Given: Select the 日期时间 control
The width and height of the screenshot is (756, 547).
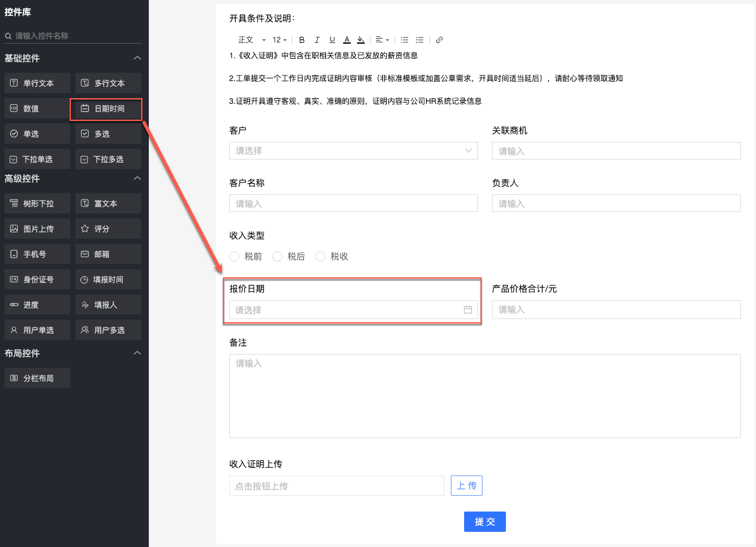Looking at the screenshot, I should [x=108, y=108].
